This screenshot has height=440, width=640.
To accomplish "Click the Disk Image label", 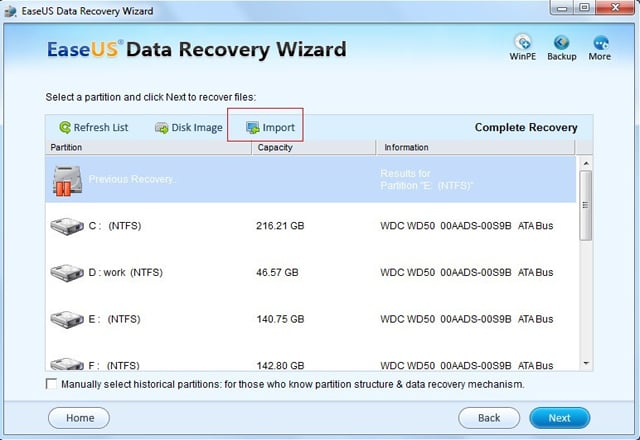I will coord(197,128).
